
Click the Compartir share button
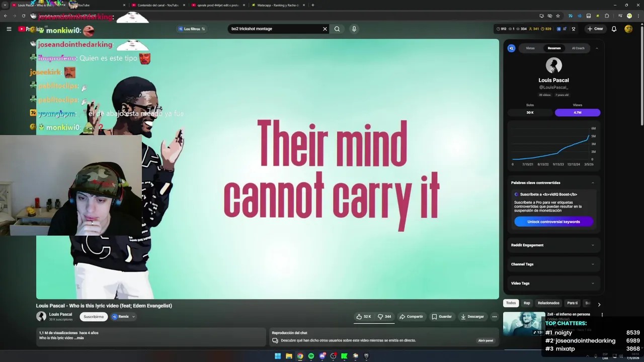coord(411,317)
